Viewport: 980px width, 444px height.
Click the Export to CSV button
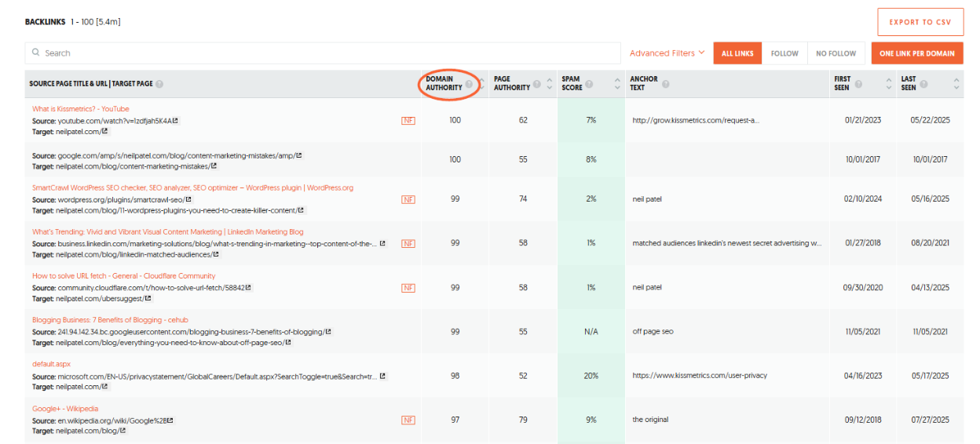(920, 22)
